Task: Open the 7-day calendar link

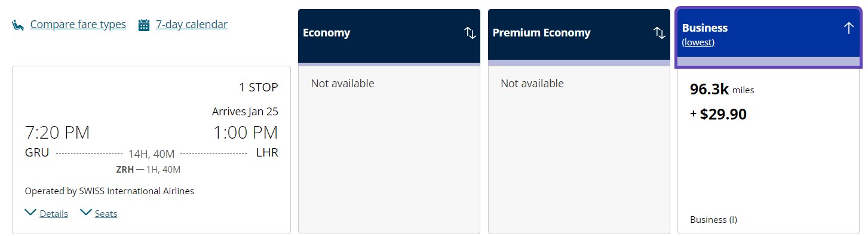Action: [192, 24]
